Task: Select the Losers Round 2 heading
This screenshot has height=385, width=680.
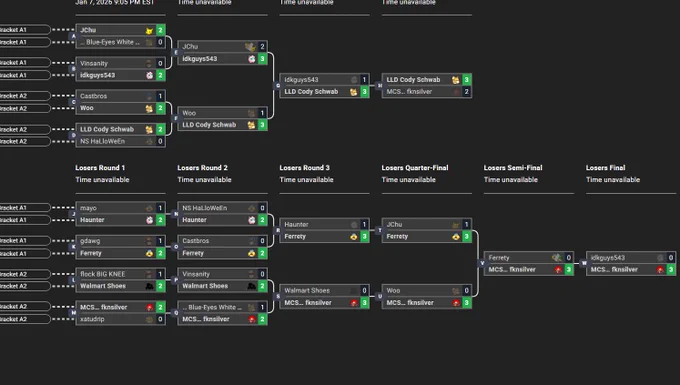Action: pos(203,168)
